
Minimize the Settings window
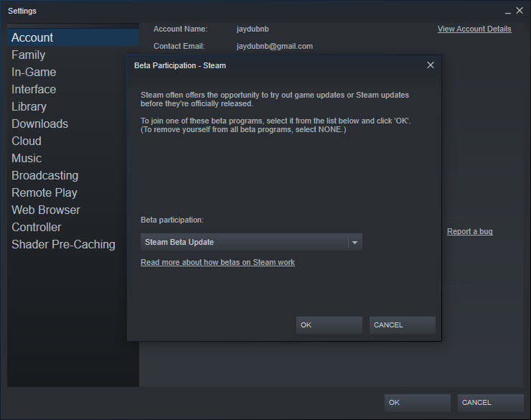507,11
